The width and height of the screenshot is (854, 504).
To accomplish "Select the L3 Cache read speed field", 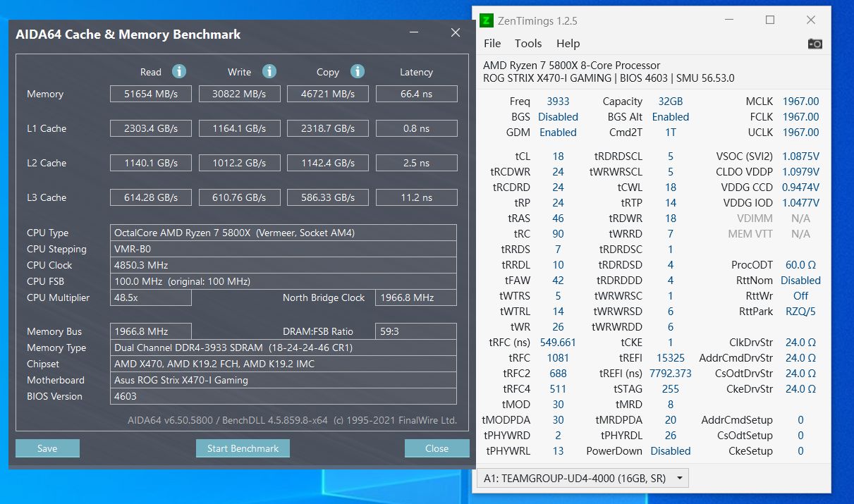I will [x=150, y=197].
